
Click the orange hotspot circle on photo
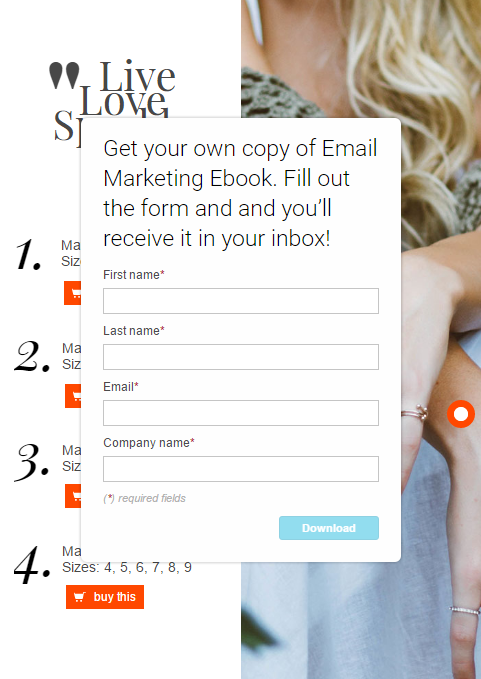461,414
